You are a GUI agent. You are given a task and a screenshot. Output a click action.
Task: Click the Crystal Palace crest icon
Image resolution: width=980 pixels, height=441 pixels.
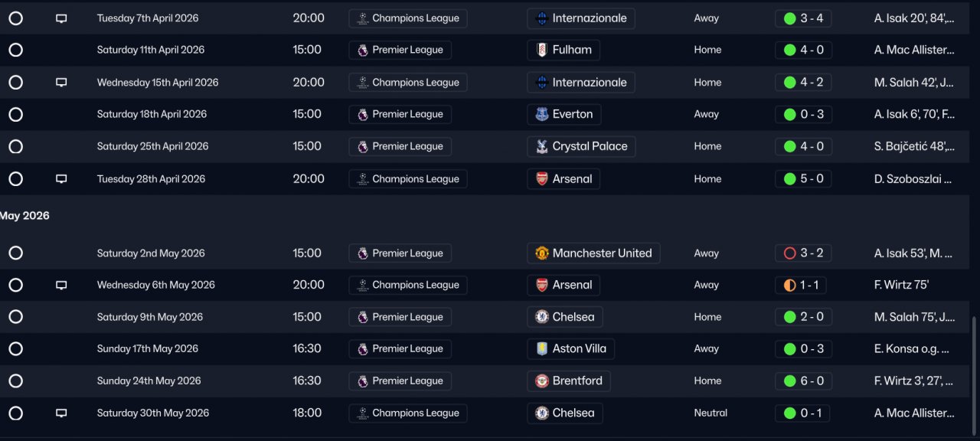point(541,147)
